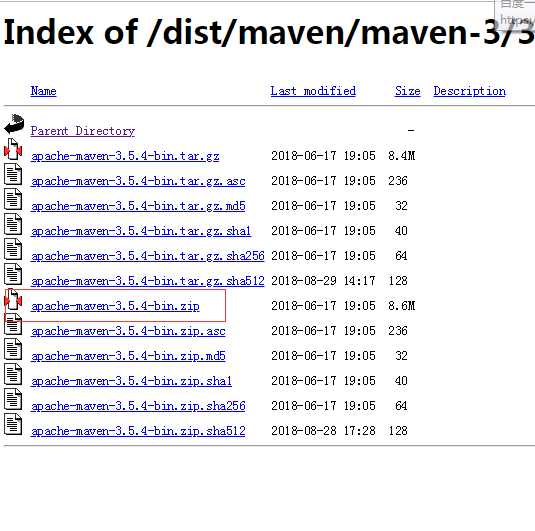This screenshot has width=535, height=531.
Task: Sort listing by Name column
Action: [43, 91]
